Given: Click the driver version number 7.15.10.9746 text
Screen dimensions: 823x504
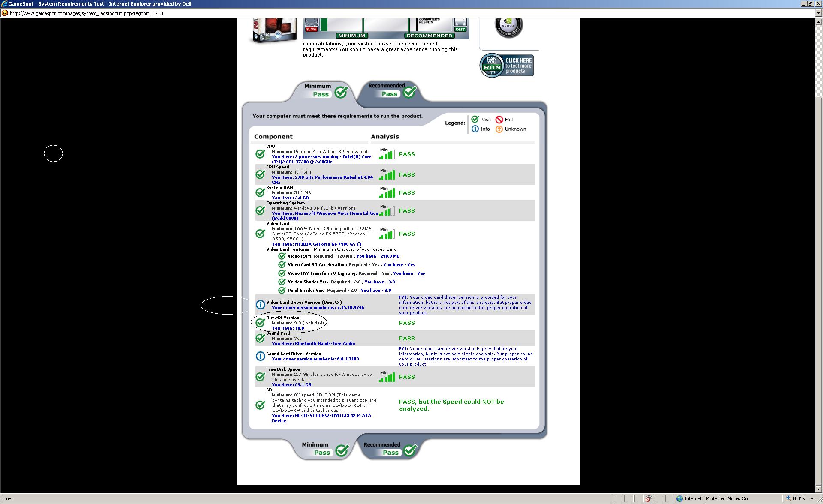Looking at the screenshot, I should pos(350,308).
